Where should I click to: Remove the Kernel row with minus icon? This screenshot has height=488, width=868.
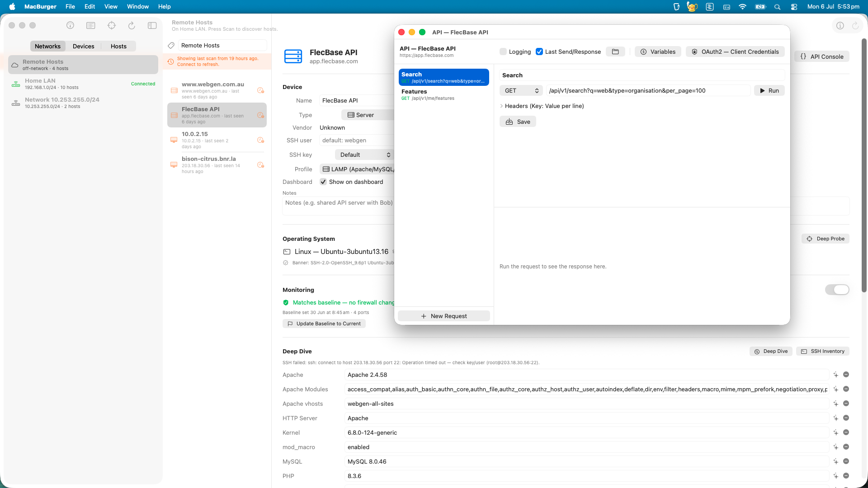click(846, 432)
